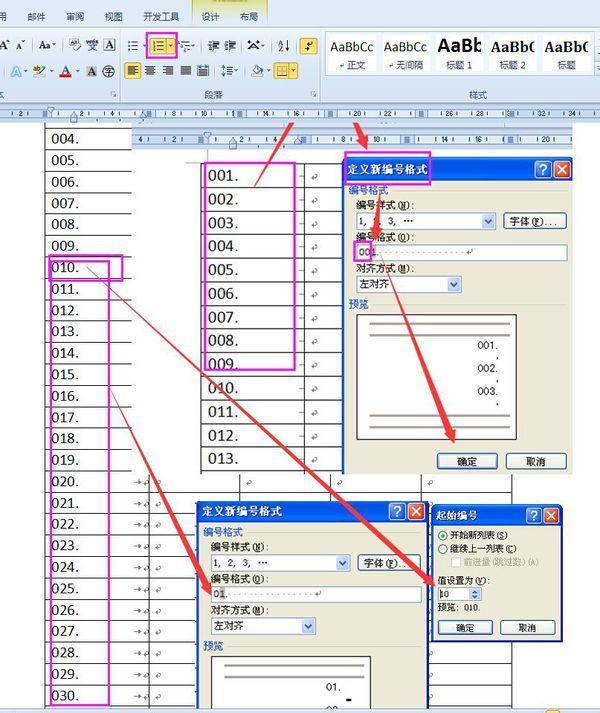
Task: Click the increase indent icon
Action: 231,45
